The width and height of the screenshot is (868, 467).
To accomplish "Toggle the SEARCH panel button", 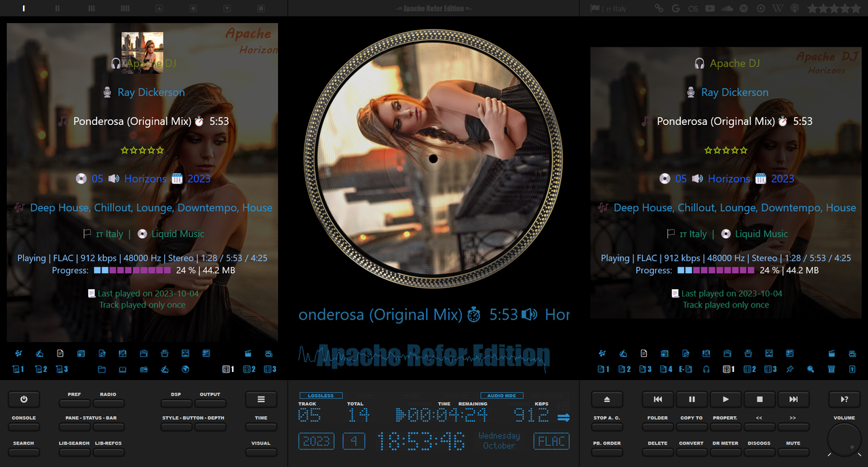I will [24, 452].
